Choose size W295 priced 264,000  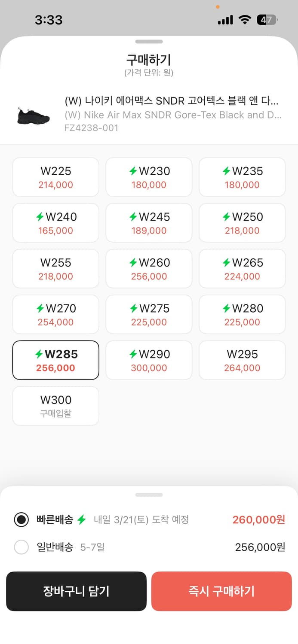pyautogui.click(x=242, y=360)
